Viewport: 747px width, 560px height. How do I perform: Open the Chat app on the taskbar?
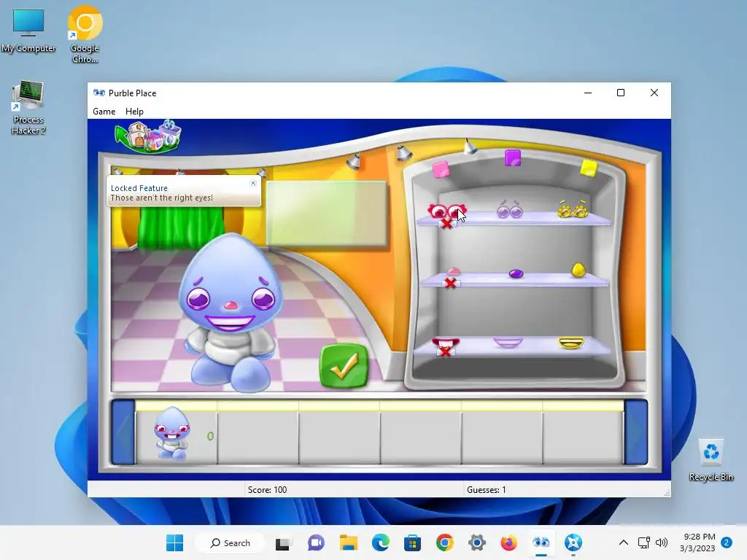tap(316, 542)
